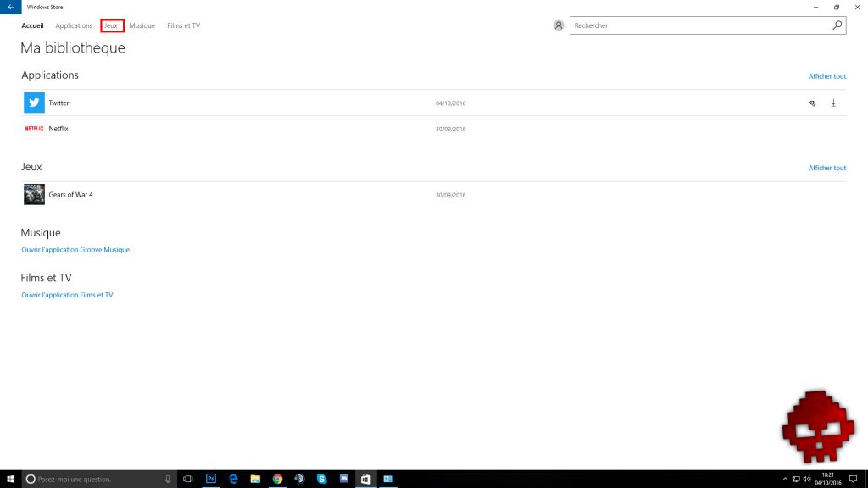868x488 pixels.
Task: Go to Films et TV tab
Action: point(184,25)
